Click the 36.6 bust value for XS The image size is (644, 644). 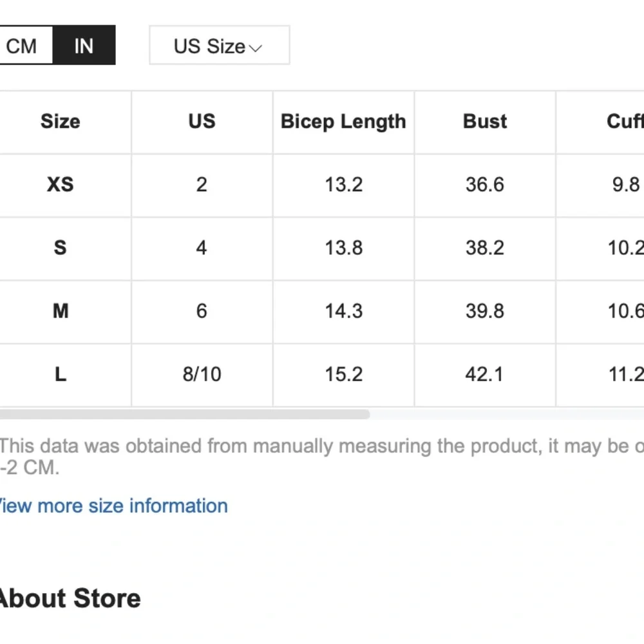pos(485,185)
